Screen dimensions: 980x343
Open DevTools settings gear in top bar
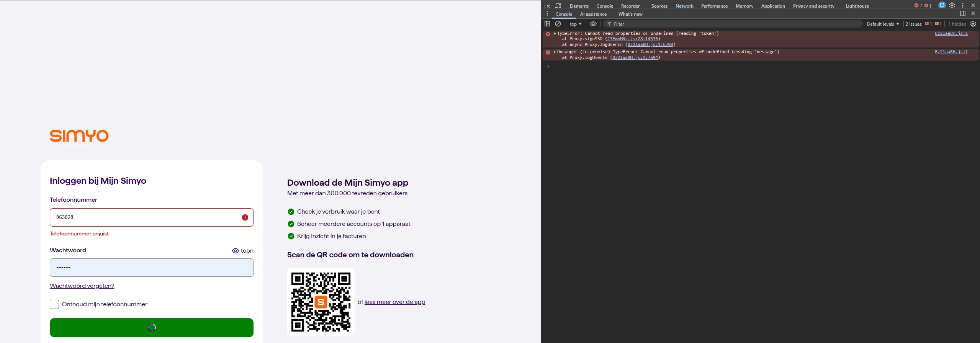(952, 5)
